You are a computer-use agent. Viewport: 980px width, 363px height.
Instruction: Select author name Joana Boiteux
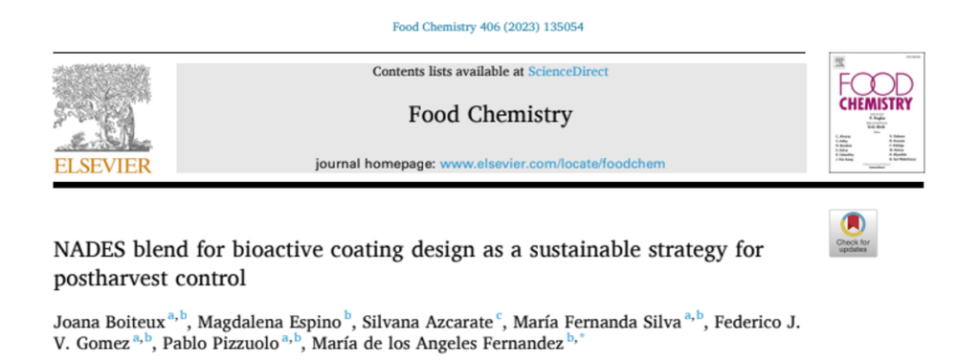coord(109,323)
